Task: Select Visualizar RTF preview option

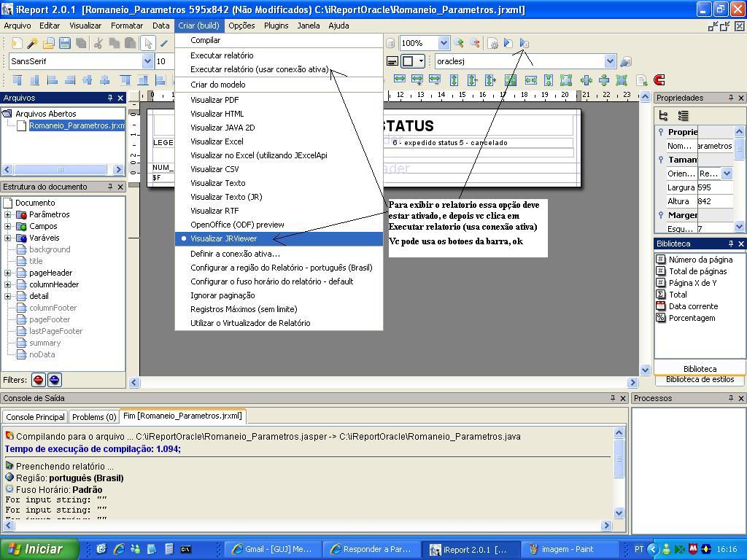Action: coord(279,211)
